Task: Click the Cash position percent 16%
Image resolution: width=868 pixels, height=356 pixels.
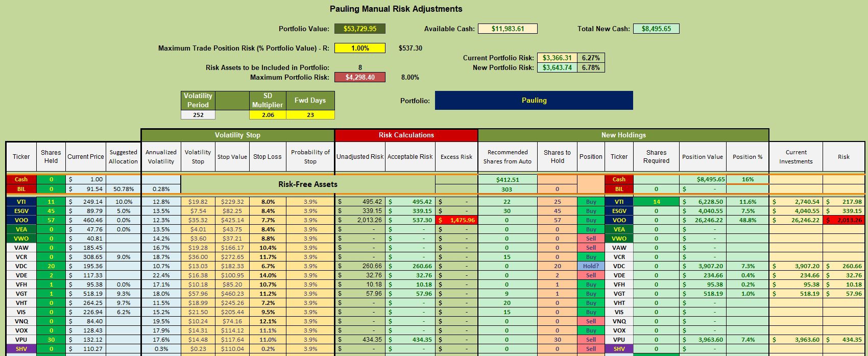Action: pos(748,179)
